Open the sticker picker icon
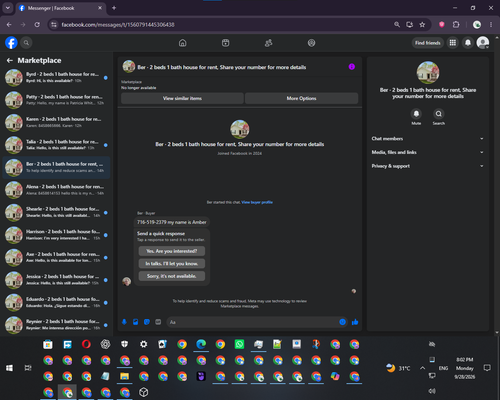 tap(147, 322)
